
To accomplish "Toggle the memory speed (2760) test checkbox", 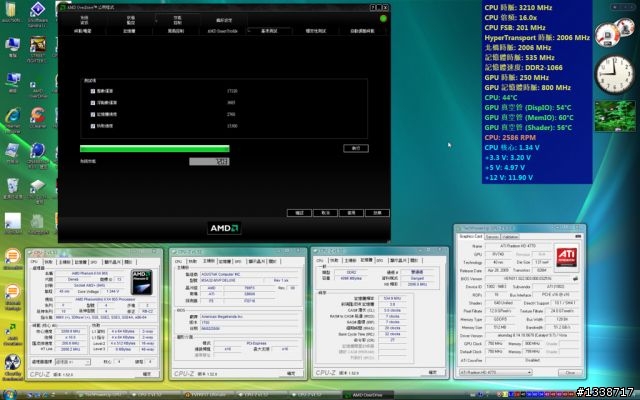I will 93,114.
